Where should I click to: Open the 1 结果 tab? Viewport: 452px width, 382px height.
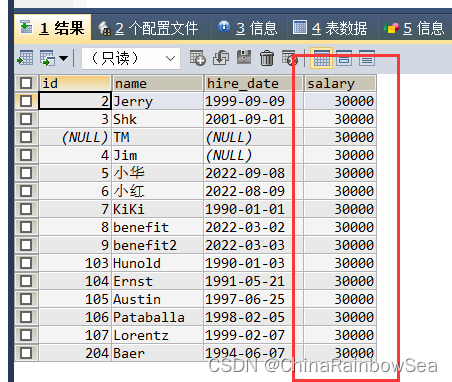[x=53, y=28]
